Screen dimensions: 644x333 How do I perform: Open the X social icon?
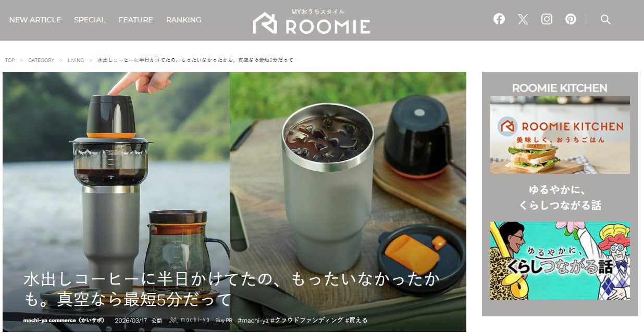pyautogui.click(x=523, y=19)
